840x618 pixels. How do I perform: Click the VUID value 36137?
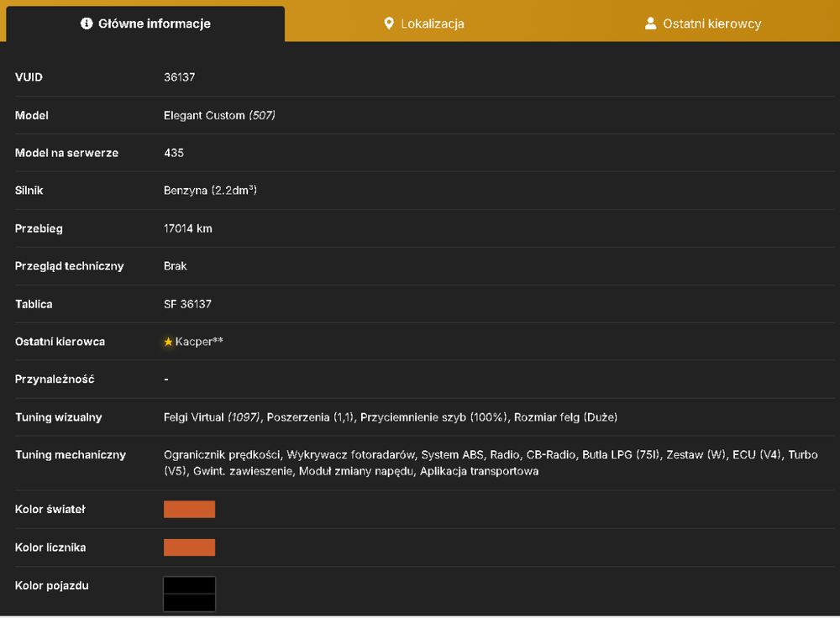click(x=180, y=77)
